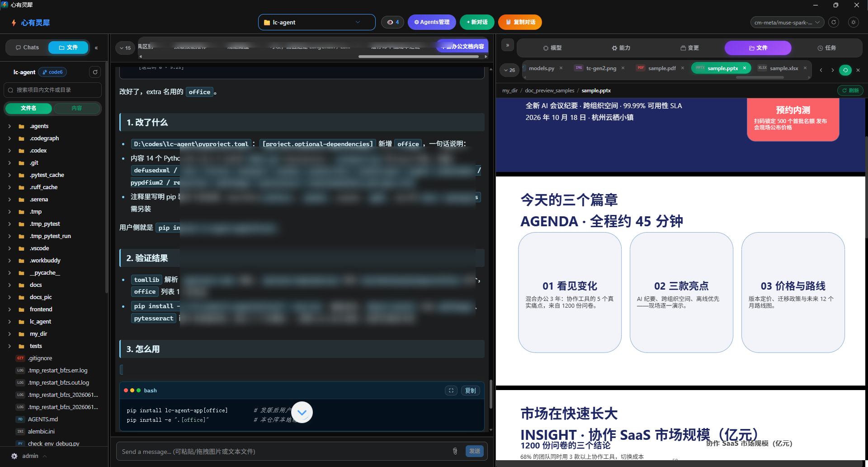Click my_dir breadcrumb

pyautogui.click(x=509, y=91)
